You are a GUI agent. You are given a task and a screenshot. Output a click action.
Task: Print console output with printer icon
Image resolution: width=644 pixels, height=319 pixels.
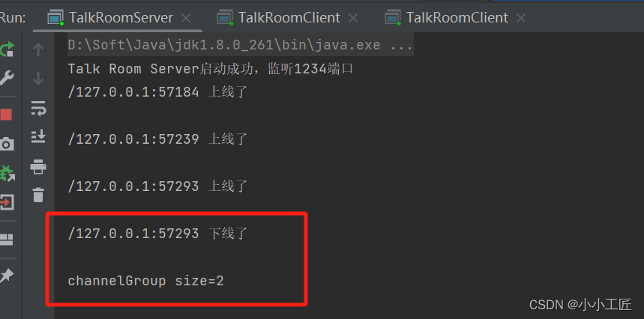coord(38,167)
